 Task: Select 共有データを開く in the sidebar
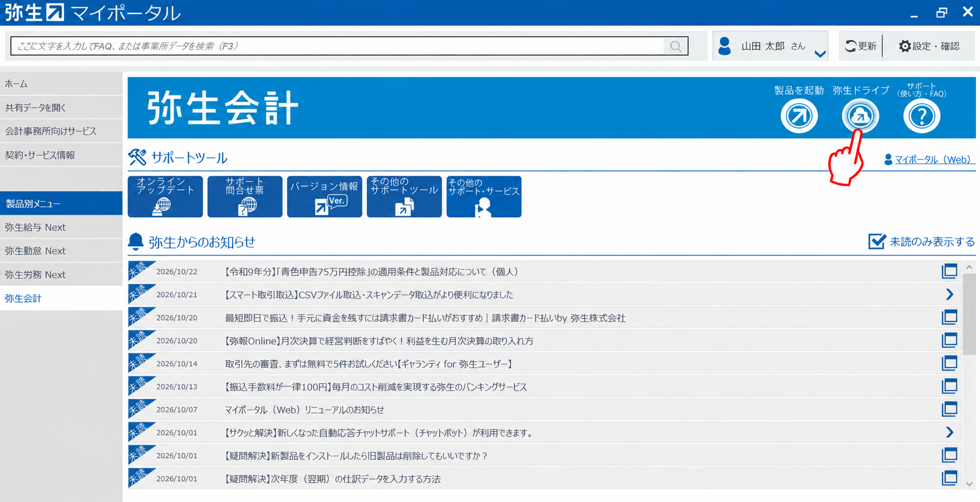[61, 107]
